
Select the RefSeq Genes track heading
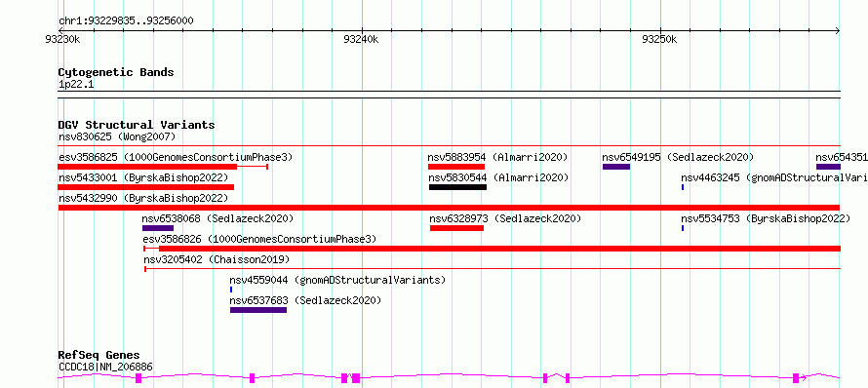[x=99, y=356]
